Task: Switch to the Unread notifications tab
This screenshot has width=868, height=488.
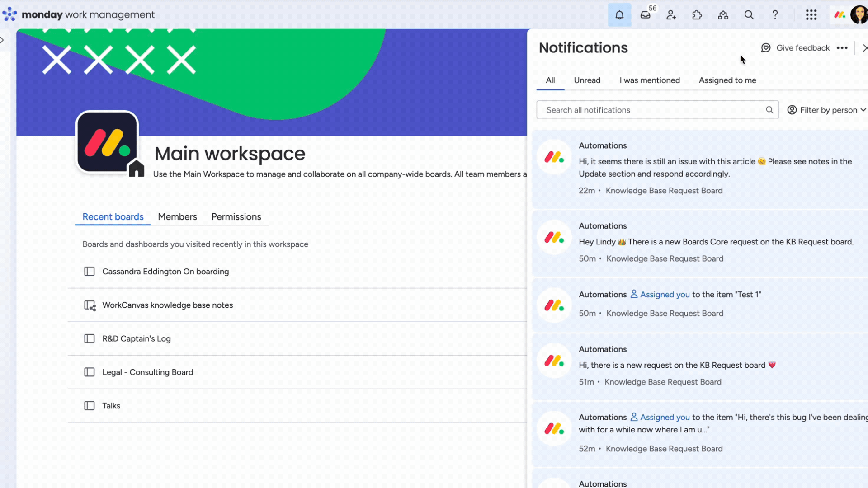Action: point(587,80)
